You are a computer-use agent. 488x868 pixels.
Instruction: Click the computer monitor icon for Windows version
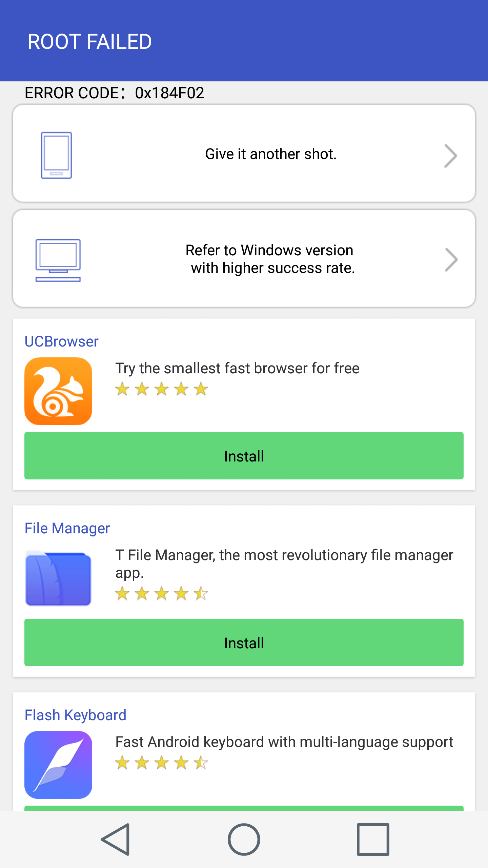point(58,260)
